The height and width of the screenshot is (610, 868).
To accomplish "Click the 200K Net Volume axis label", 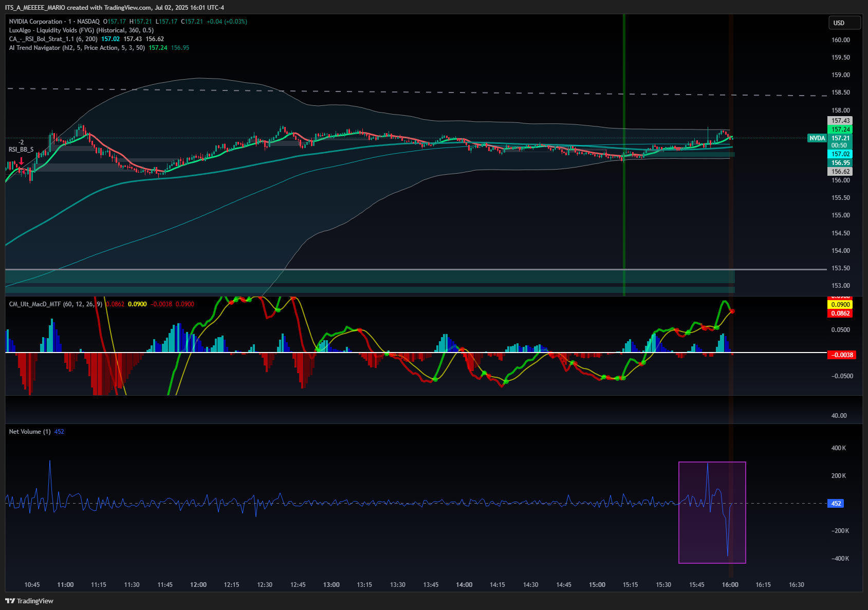I will (839, 476).
